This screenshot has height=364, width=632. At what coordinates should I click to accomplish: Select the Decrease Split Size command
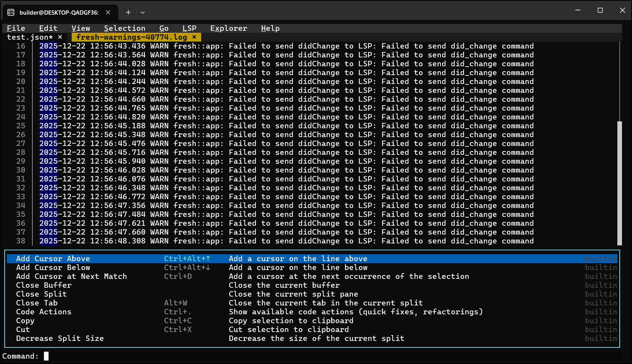click(60, 338)
